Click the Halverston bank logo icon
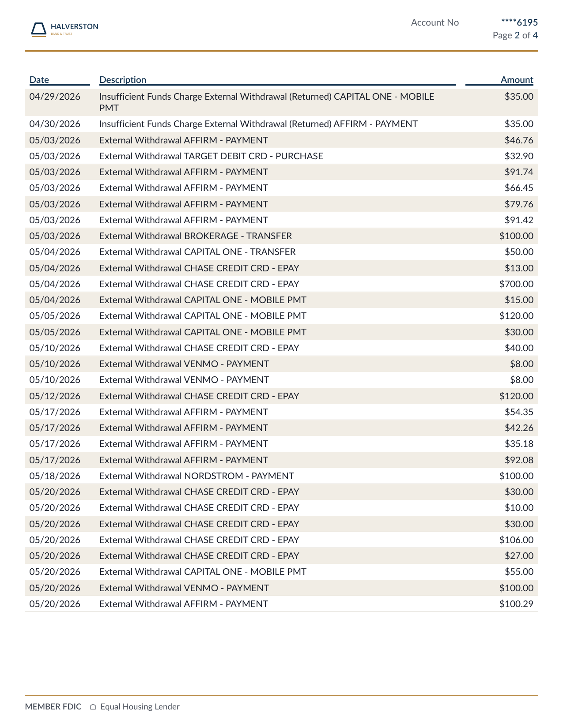 (38, 29)
